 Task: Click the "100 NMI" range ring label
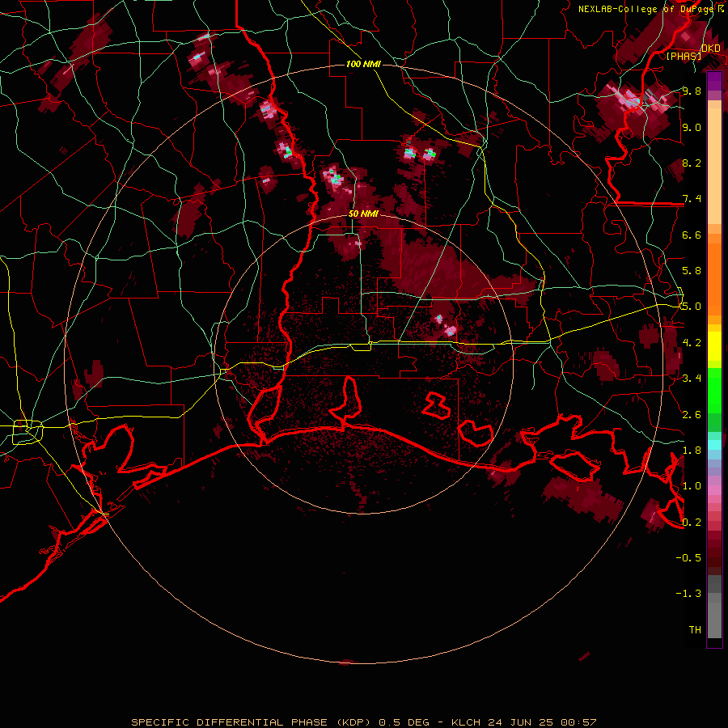click(363, 64)
